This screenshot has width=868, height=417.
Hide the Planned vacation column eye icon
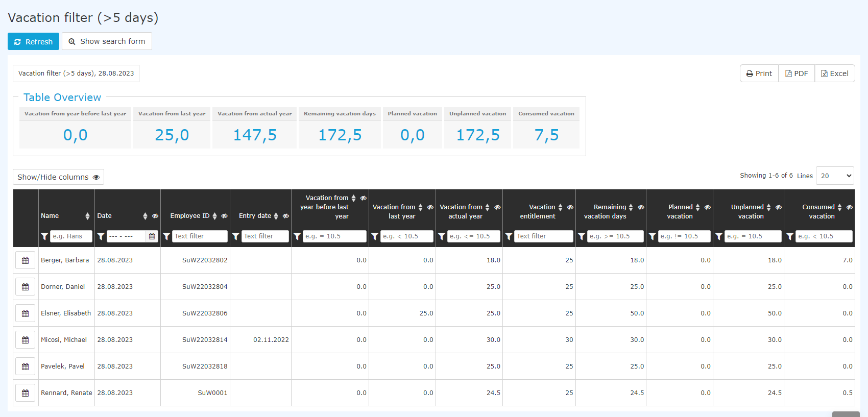click(708, 207)
